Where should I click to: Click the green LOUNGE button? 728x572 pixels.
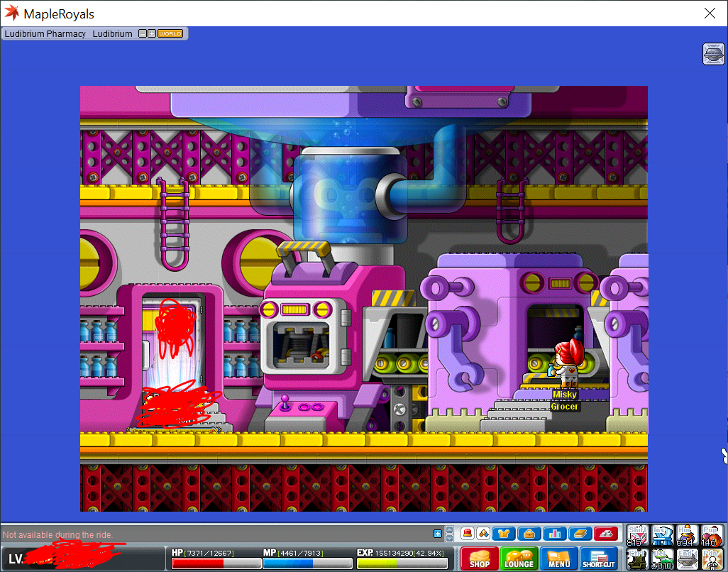click(x=519, y=559)
